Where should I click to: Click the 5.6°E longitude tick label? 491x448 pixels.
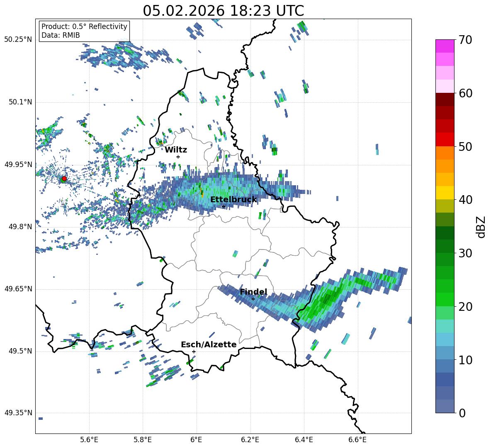pyautogui.click(x=89, y=440)
